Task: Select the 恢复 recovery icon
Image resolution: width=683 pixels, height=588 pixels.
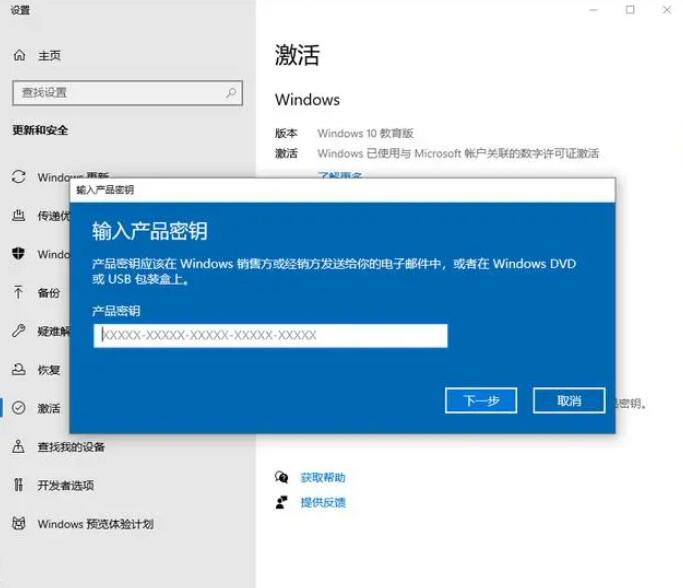Action: [x=18, y=369]
